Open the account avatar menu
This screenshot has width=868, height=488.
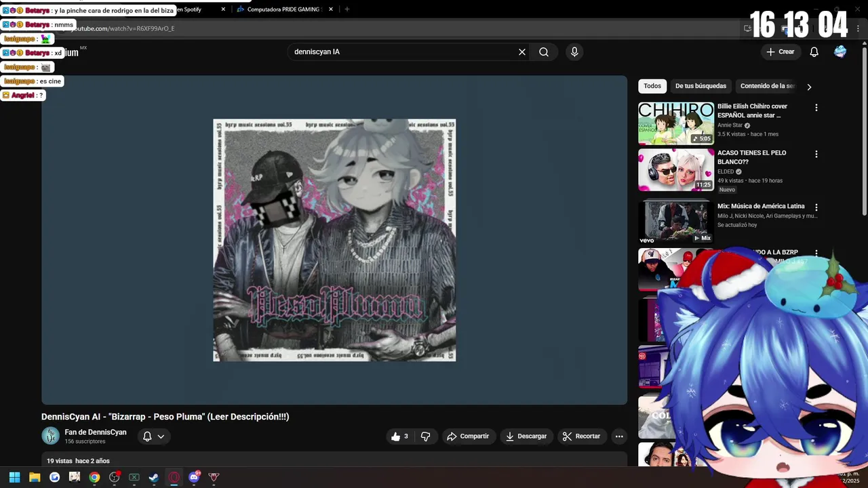(840, 52)
